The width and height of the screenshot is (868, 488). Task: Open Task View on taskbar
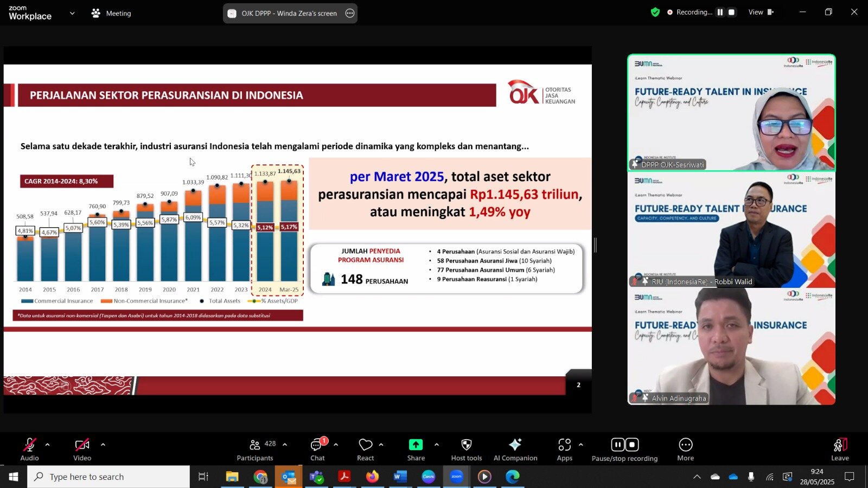pyautogui.click(x=203, y=477)
